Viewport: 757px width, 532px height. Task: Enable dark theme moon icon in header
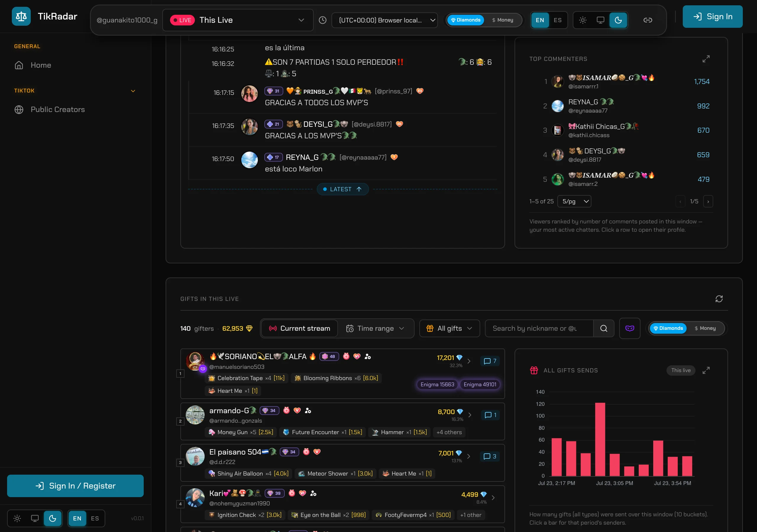(618, 20)
